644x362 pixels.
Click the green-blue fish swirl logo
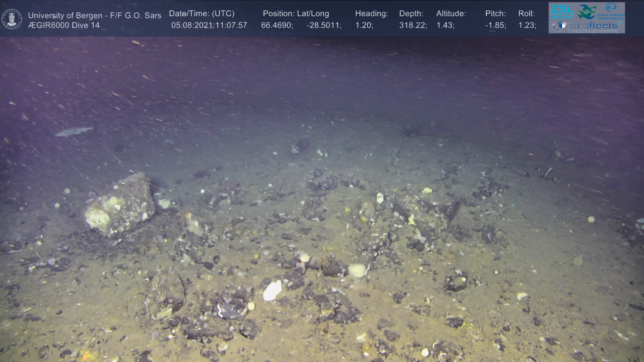click(x=587, y=12)
